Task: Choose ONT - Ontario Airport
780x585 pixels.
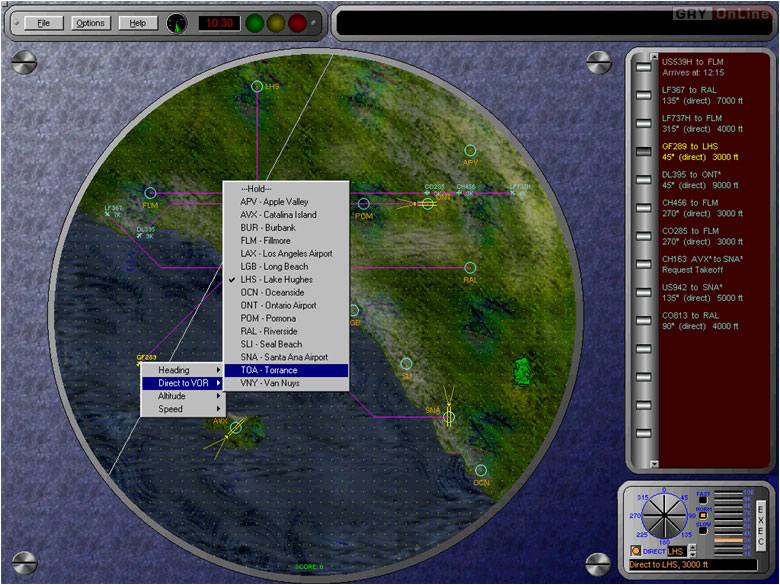Action: (x=286, y=305)
